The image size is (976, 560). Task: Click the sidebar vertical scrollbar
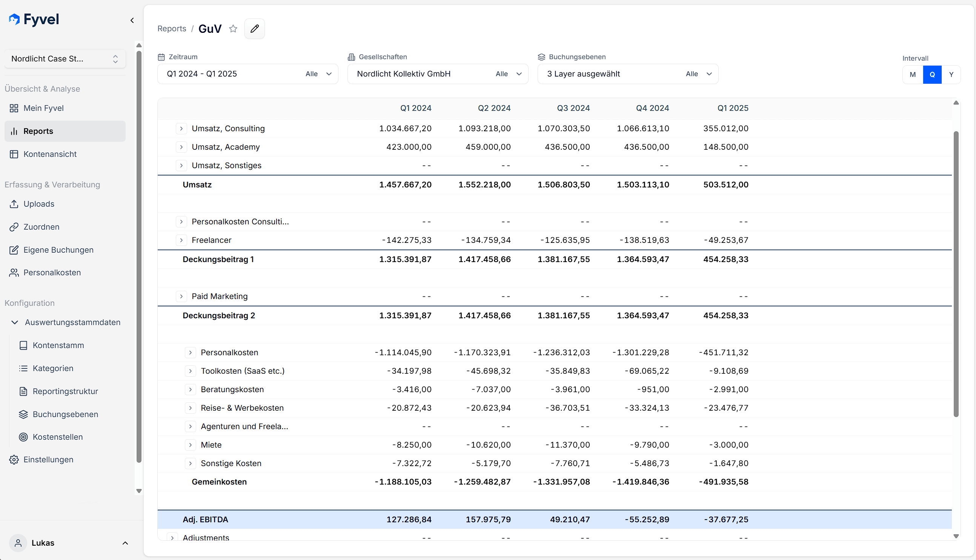tap(139, 257)
